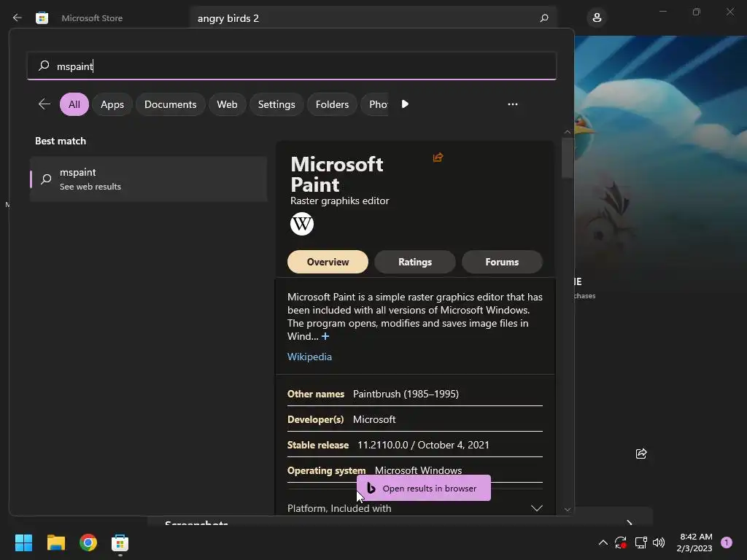Click the back arrow in Microsoft Store
The image size is (747, 560).
(18, 17)
